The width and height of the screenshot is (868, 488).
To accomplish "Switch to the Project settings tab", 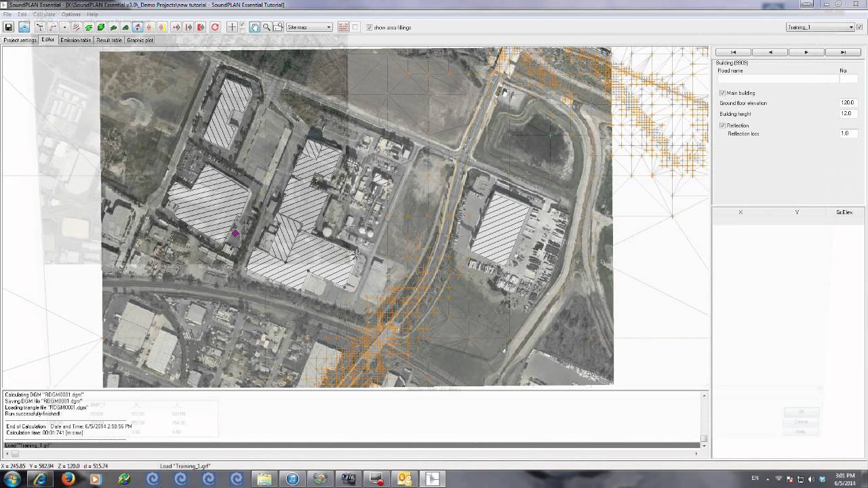I will (x=20, y=40).
